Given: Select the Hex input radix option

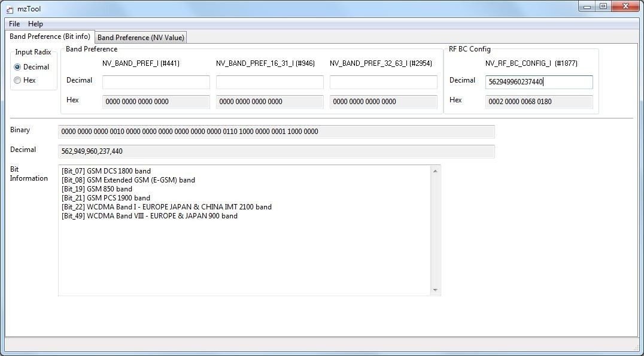Looking at the screenshot, I should pyautogui.click(x=25, y=80).
